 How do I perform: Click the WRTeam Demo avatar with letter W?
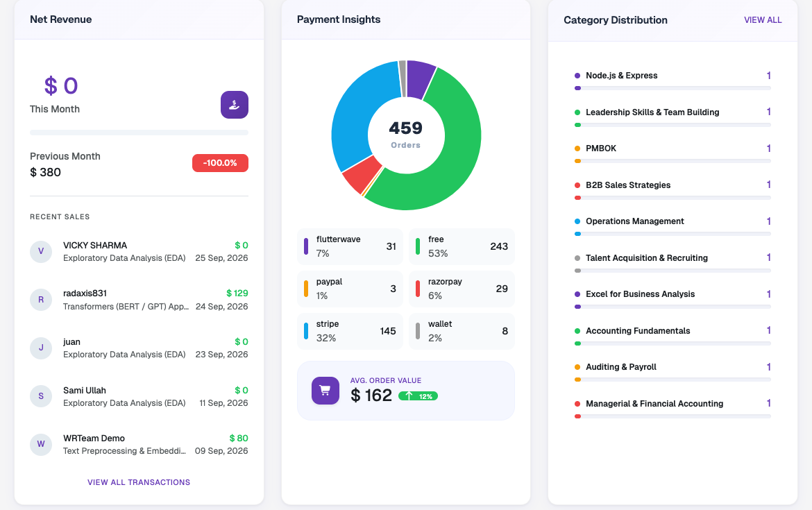[x=41, y=444]
